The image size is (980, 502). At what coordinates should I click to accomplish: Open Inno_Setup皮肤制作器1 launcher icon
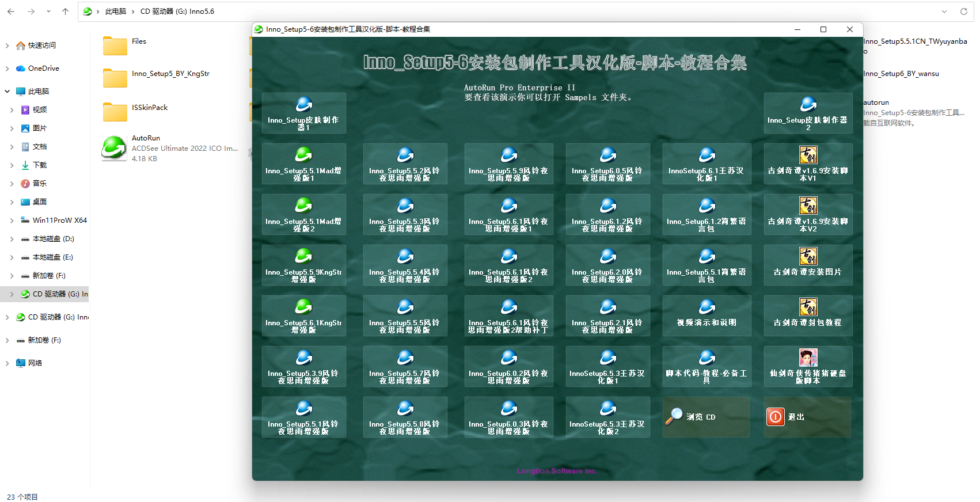(304, 113)
